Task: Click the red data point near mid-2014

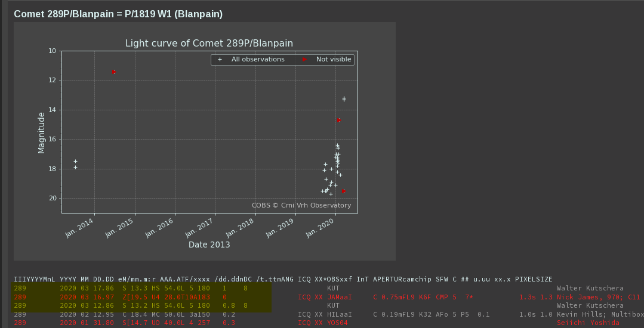Action: coord(113,72)
